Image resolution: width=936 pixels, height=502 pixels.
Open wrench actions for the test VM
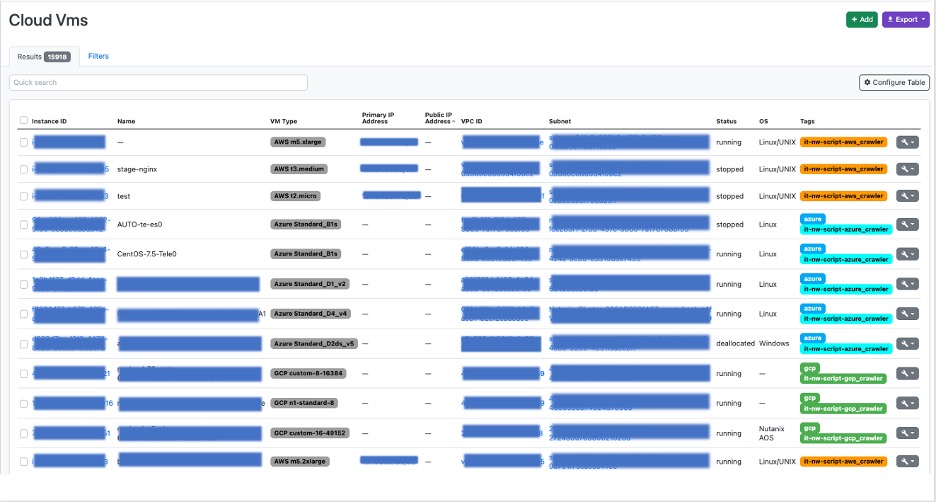point(905,196)
